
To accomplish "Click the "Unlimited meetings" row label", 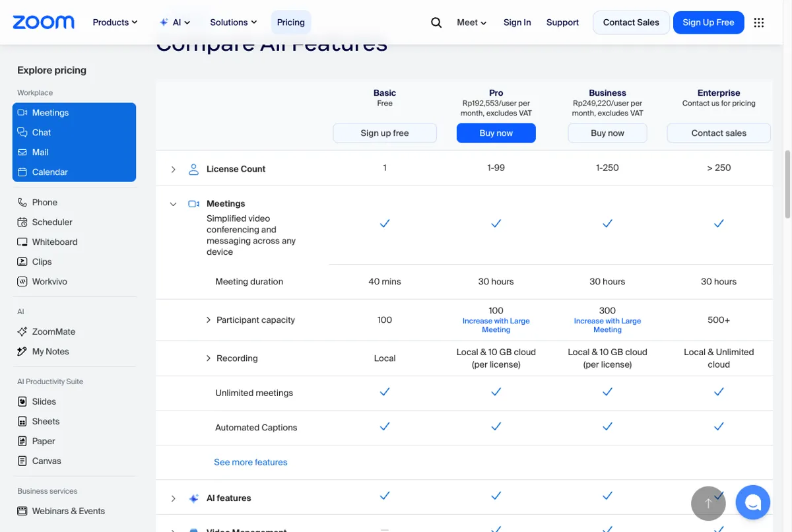I will 254,393.
